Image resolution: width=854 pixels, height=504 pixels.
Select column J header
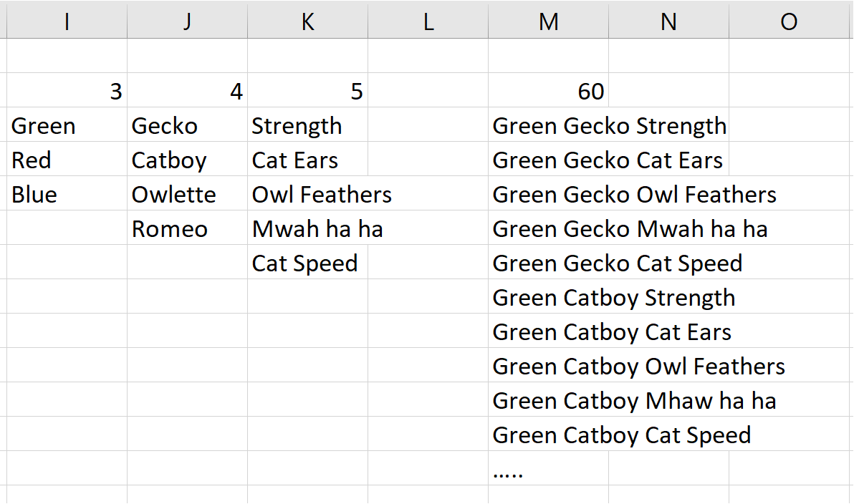click(x=187, y=21)
